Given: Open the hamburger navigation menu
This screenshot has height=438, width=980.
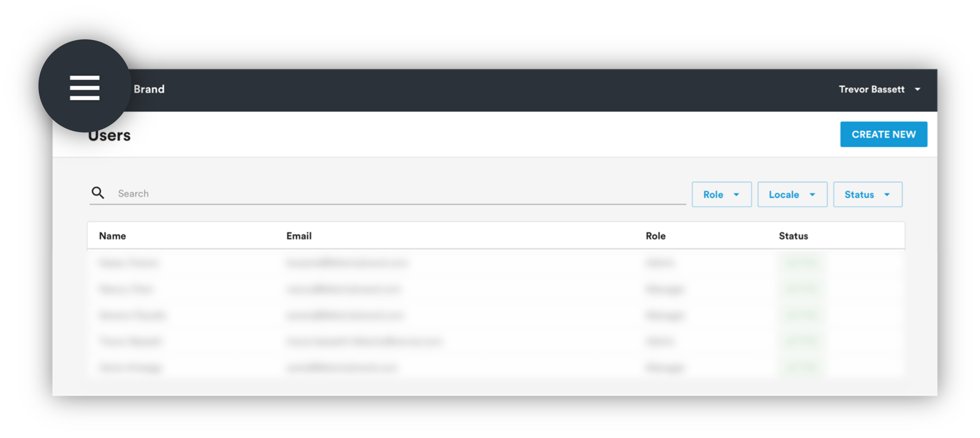Looking at the screenshot, I should (x=85, y=88).
